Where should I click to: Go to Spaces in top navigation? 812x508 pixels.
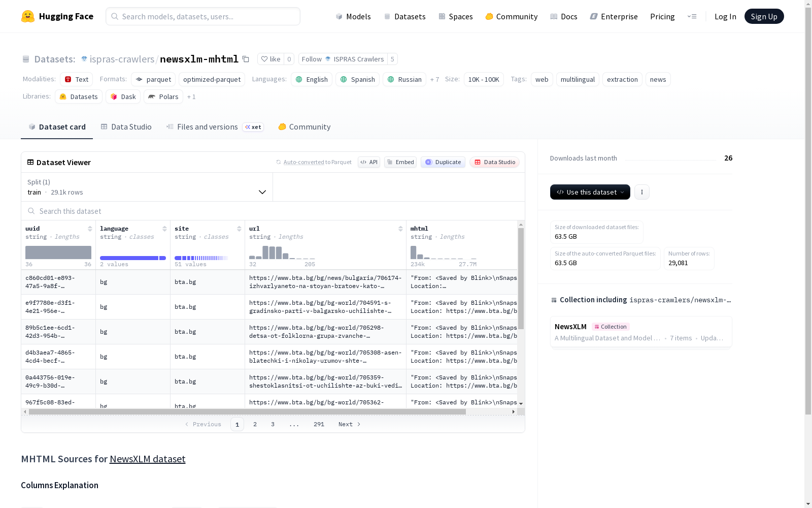456,16
